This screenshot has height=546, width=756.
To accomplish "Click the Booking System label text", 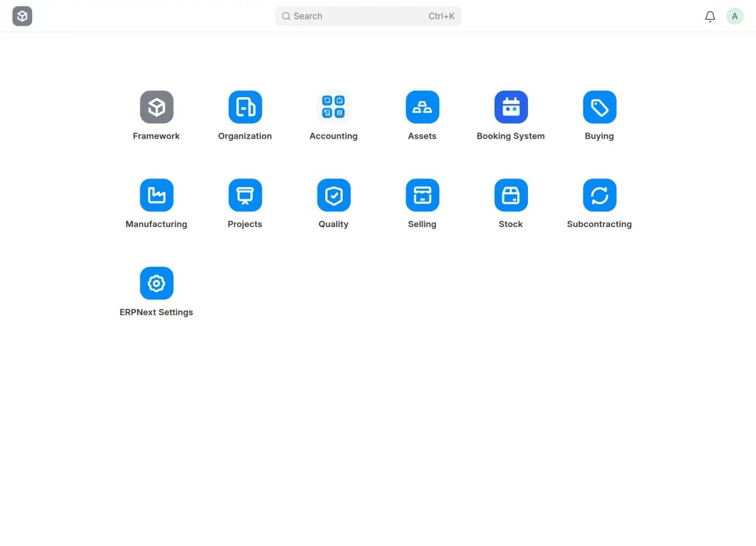I will click(x=511, y=136).
